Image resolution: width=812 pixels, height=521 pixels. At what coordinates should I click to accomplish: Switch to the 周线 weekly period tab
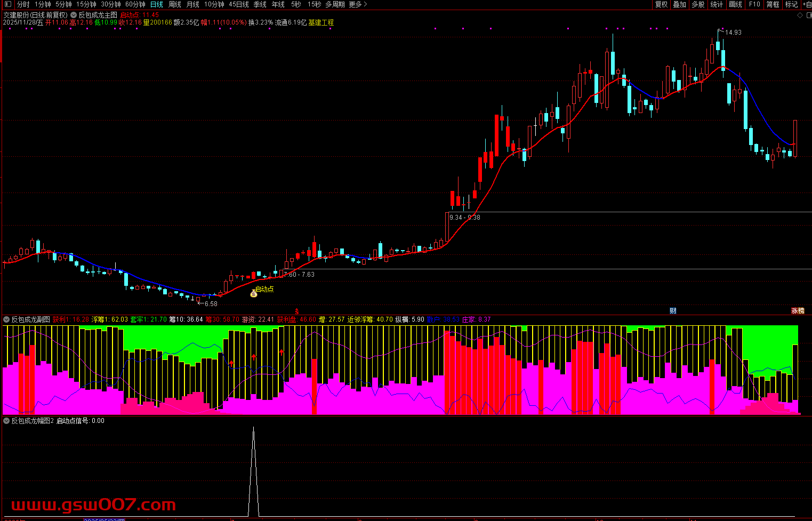(175, 4)
